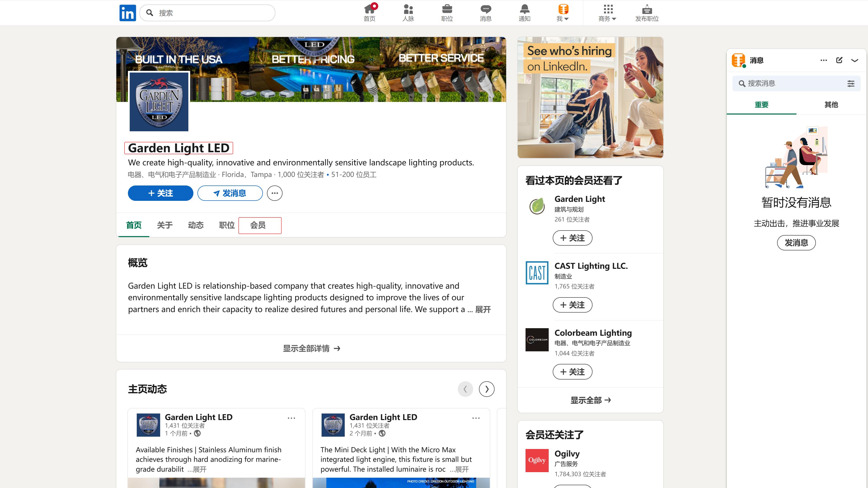The width and height of the screenshot is (868, 488).
Task: Click the messaging panel profile avatar
Action: [x=738, y=60]
